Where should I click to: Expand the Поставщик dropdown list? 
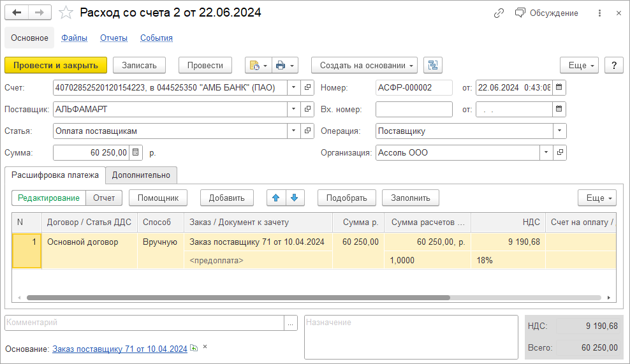pos(293,109)
